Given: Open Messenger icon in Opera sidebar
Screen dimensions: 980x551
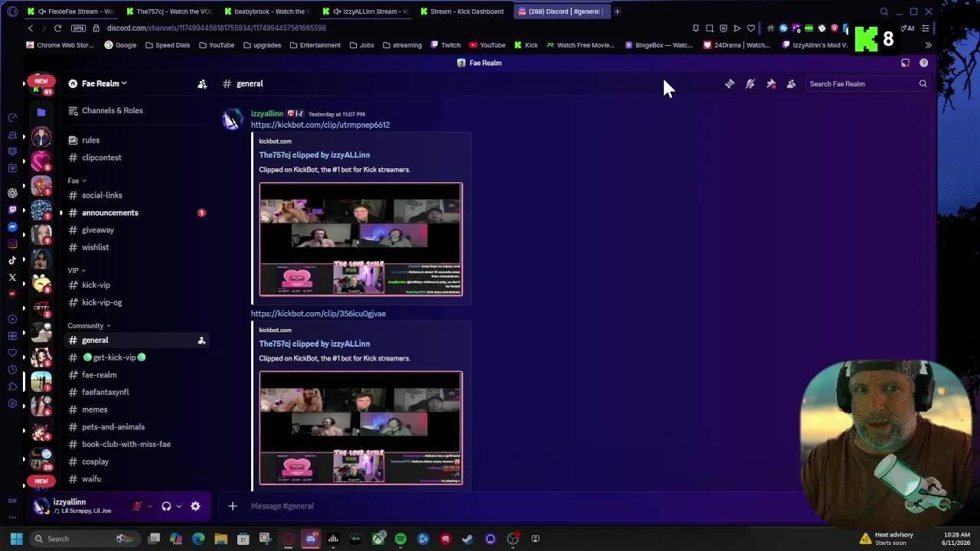Looking at the screenshot, I should pyautogui.click(x=12, y=227).
